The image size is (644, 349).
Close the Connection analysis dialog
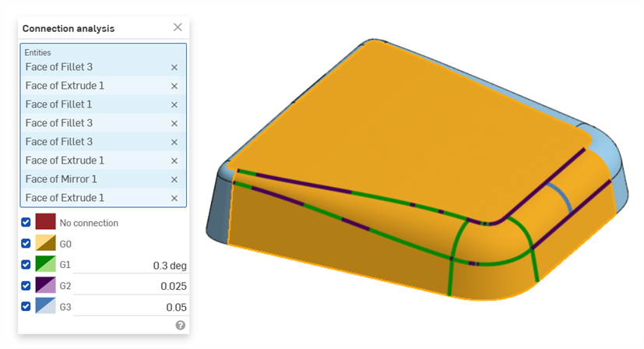click(x=178, y=27)
